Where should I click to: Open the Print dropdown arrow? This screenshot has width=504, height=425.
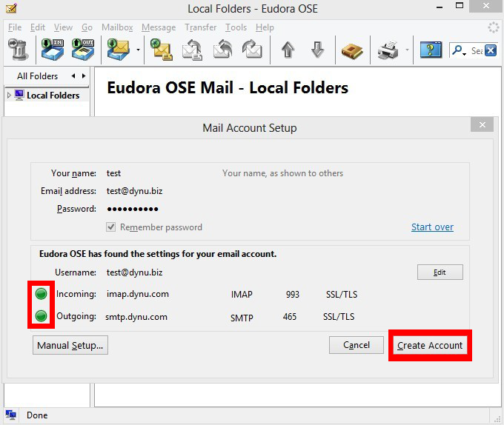coord(407,50)
